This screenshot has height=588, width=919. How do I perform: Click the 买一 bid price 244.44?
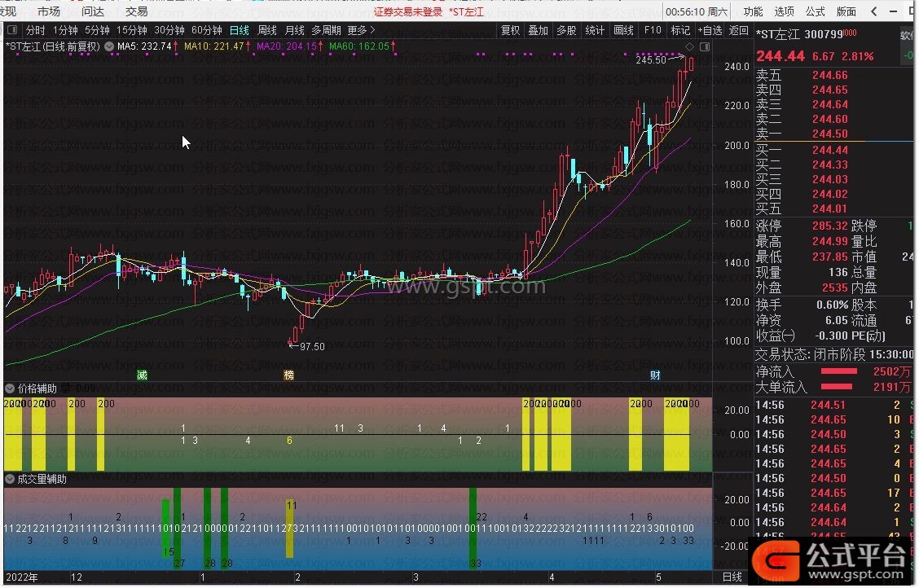pyautogui.click(x=830, y=150)
